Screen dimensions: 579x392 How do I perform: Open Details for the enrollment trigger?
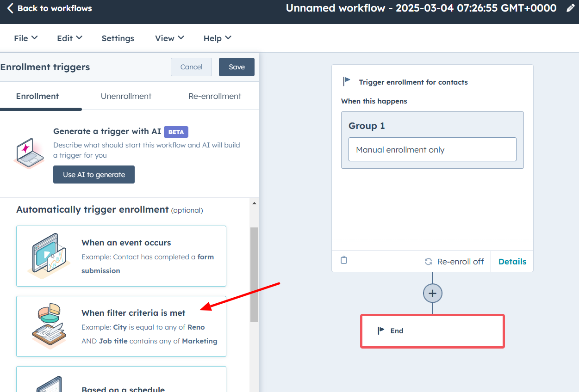pyautogui.click(x=512, y=261)
